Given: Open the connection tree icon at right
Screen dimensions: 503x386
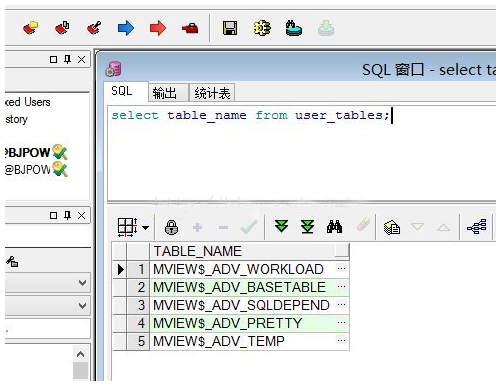Looking at the screenshot, I should pos(477,227).
